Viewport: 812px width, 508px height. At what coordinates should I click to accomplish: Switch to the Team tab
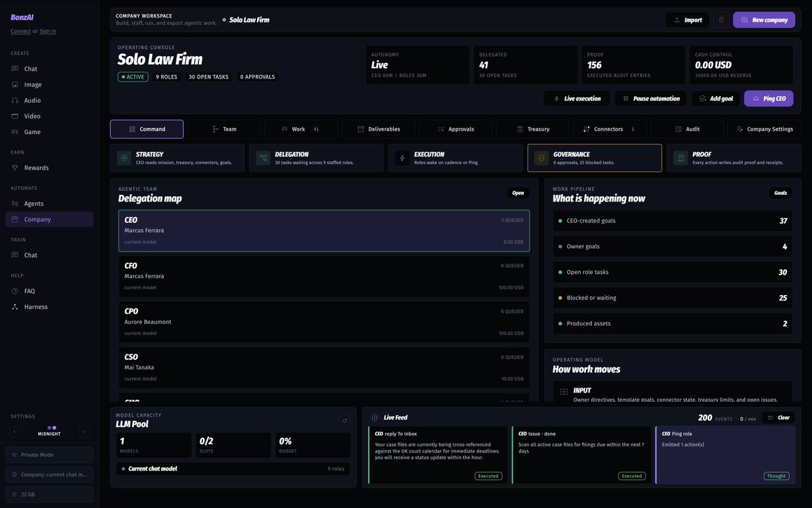point(224,129)
